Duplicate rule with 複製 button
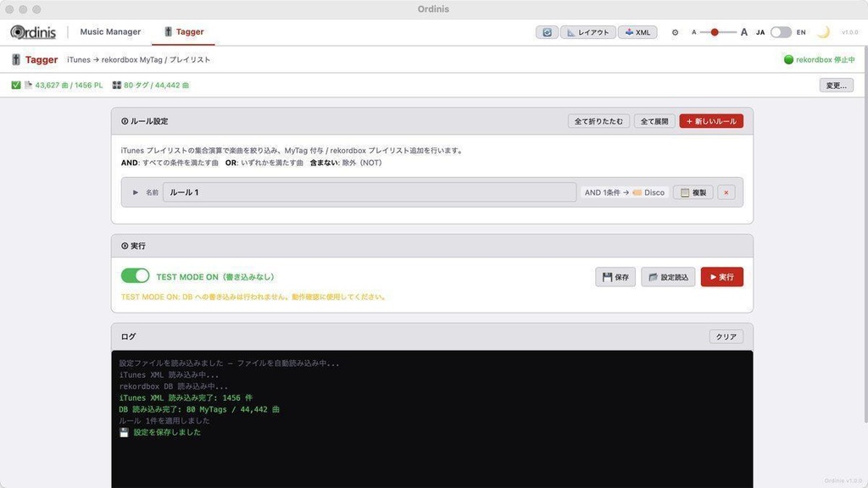Viewport: 868px width, 488px height. pyautogui.click(x=693, y=192)
